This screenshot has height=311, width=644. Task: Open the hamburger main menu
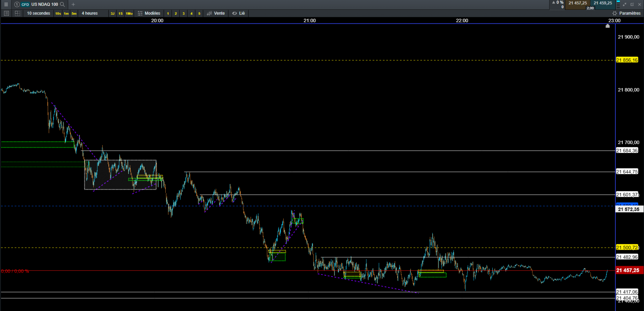tap(6, 4)
